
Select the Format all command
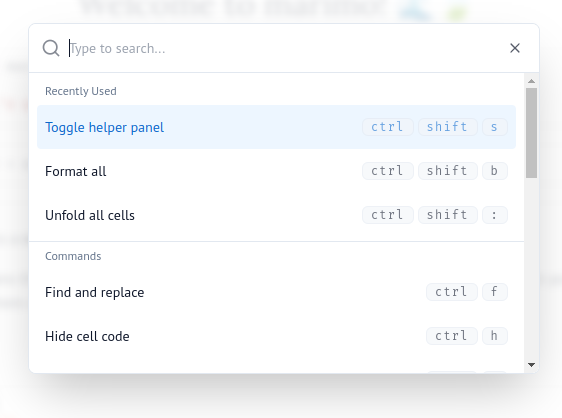(x=276, y=171)
